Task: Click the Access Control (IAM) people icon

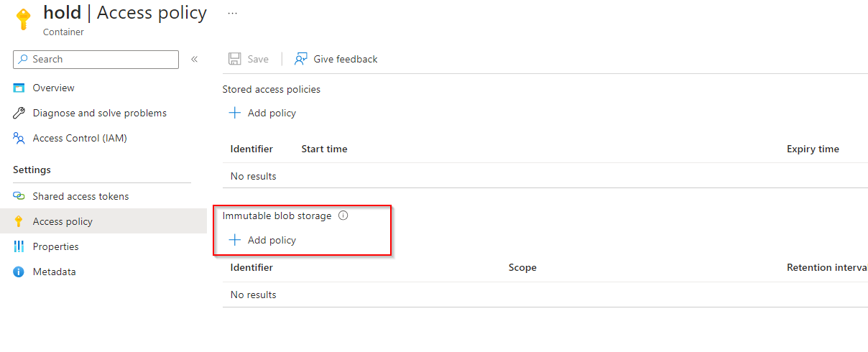Action: click(19, 138)
